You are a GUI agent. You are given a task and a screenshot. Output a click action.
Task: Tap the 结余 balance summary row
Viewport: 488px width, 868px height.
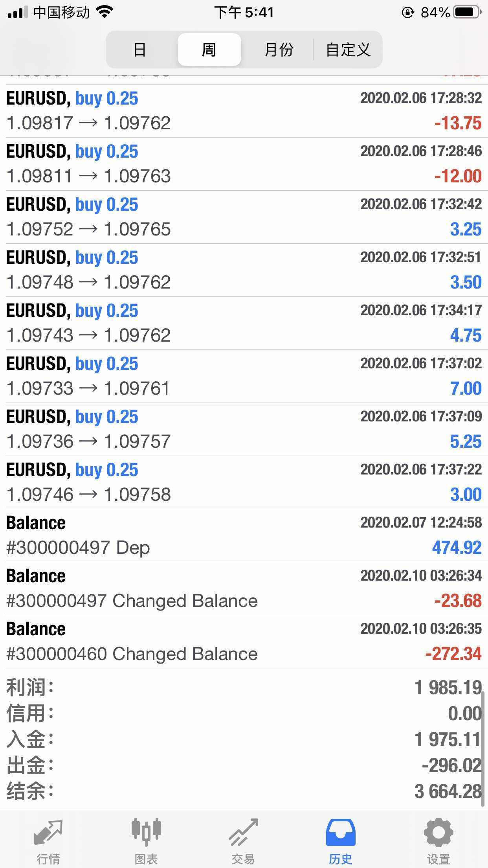click(x=244, y=791)
